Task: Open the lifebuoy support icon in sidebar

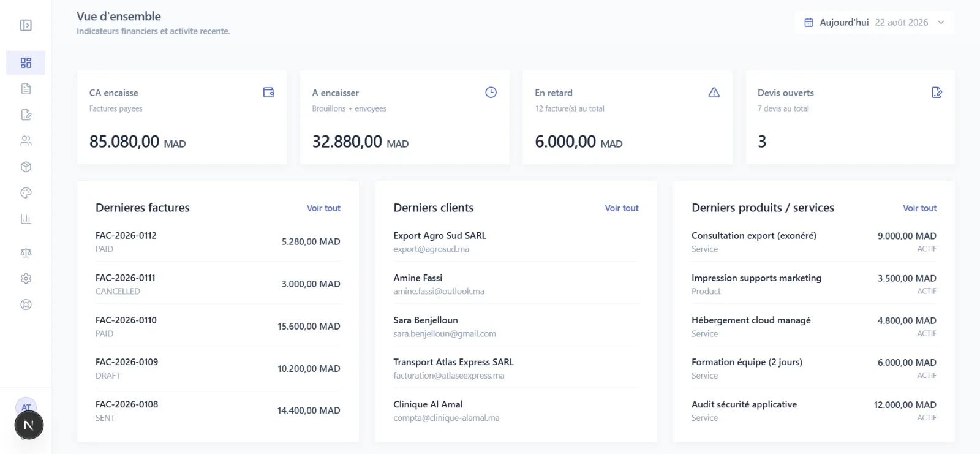Action: click(x=26, y=305)
